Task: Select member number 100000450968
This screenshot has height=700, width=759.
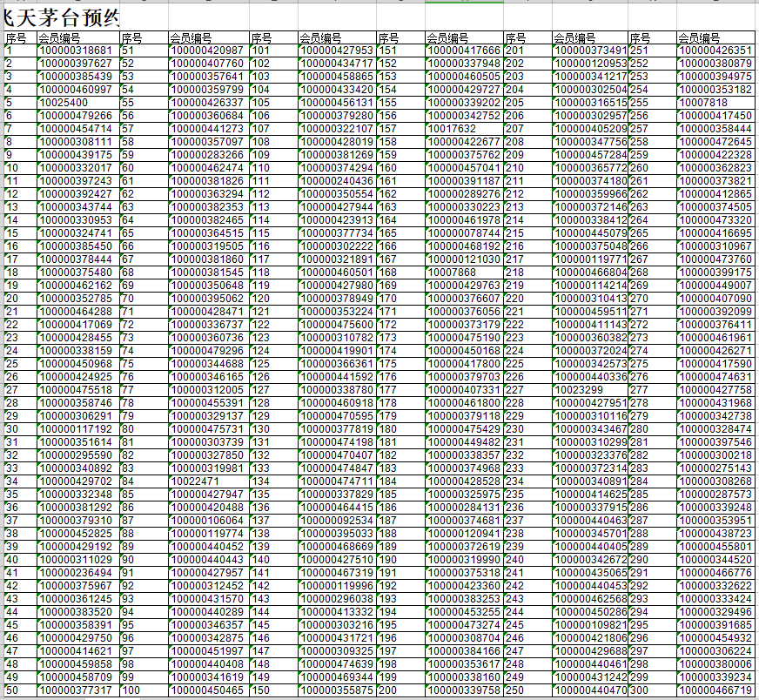Action: (x=78, y=365)
